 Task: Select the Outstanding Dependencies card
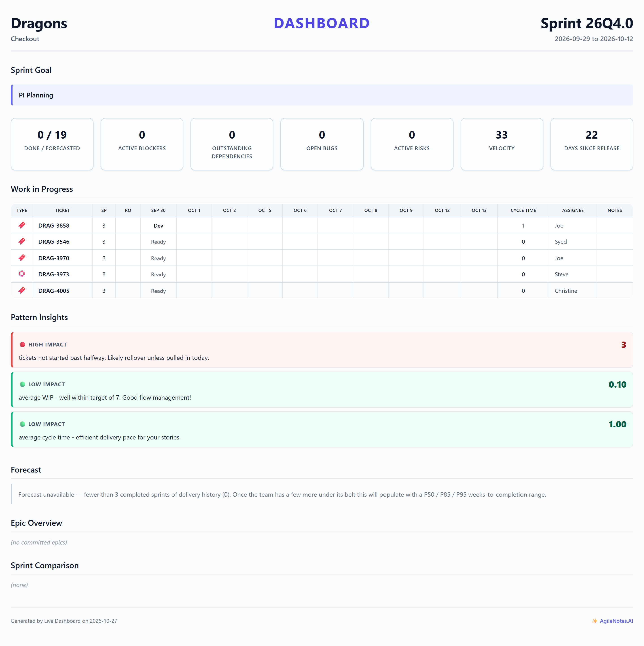click(x=232, y=144)
